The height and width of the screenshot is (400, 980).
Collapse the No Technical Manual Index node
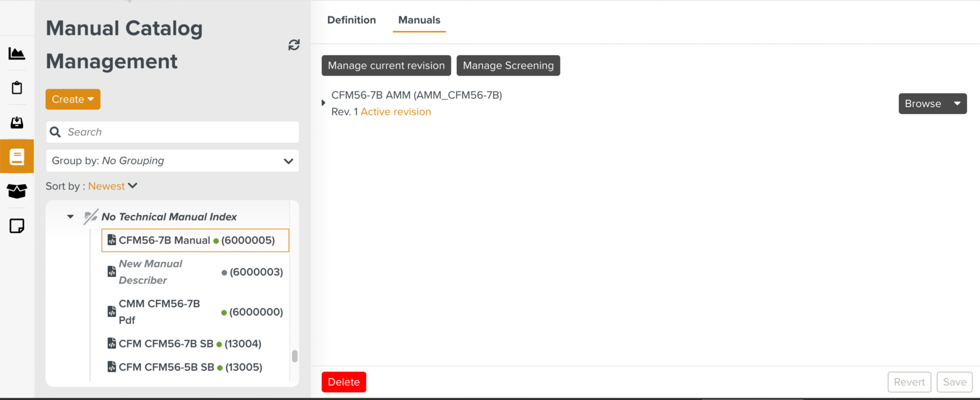(71, 217)
